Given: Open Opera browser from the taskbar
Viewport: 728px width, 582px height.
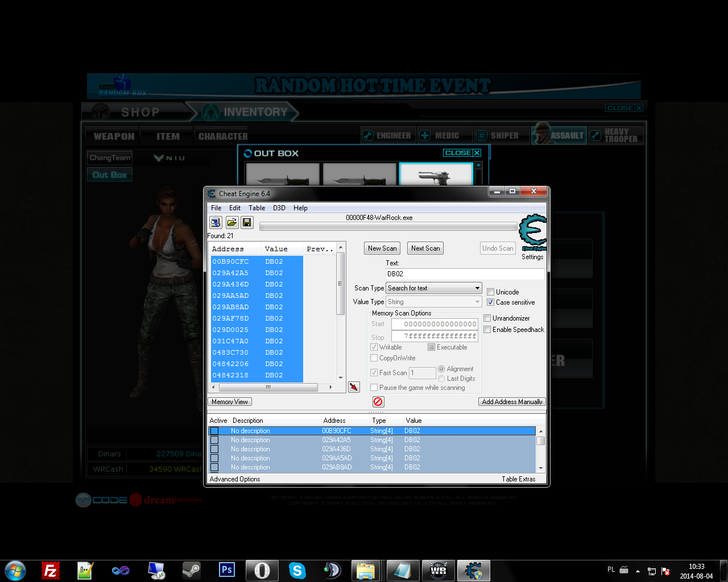Looking at the screenshot, I should tap(262, 570).
